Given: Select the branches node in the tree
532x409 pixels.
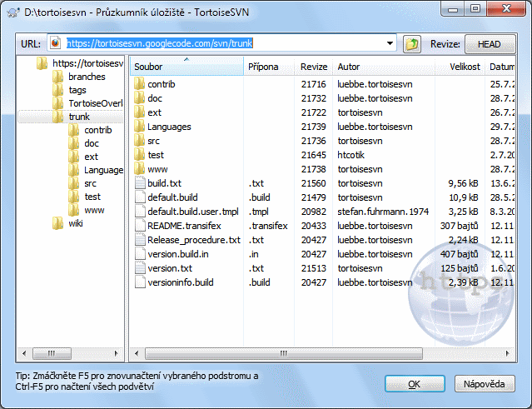Looking at the screenshot, I should (x=87, y=77).
